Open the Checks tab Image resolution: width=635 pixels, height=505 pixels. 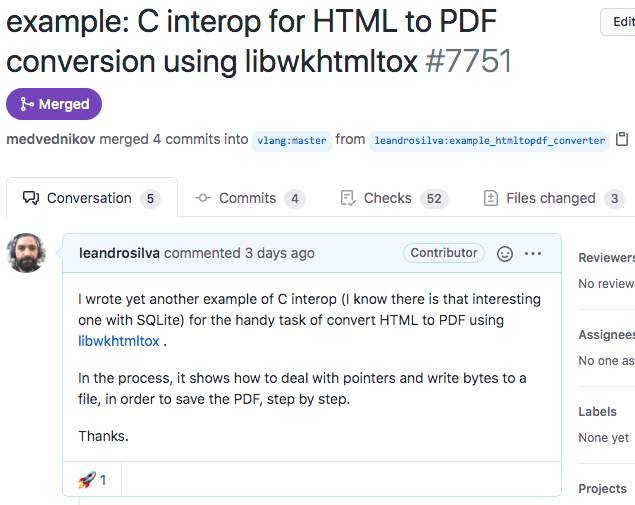pos(393,198)
